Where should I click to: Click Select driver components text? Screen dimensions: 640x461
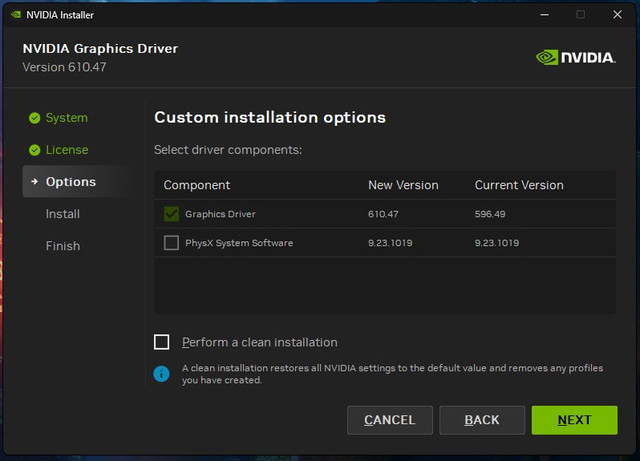(x=228, y=150)
